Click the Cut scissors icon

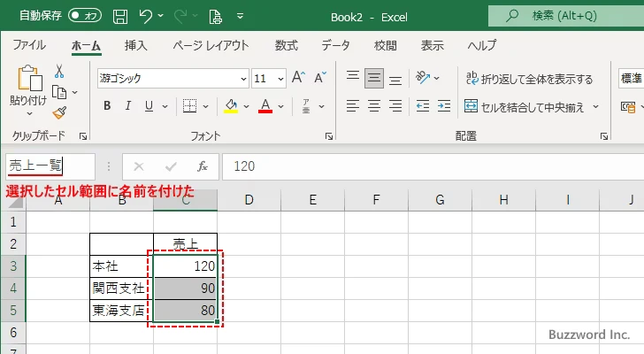pos(59,72)
